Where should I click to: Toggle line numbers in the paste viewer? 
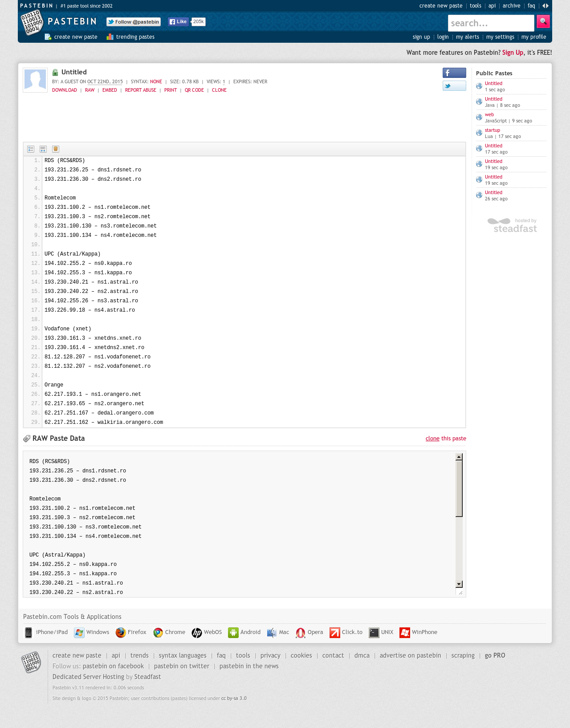tap(31, 149)
